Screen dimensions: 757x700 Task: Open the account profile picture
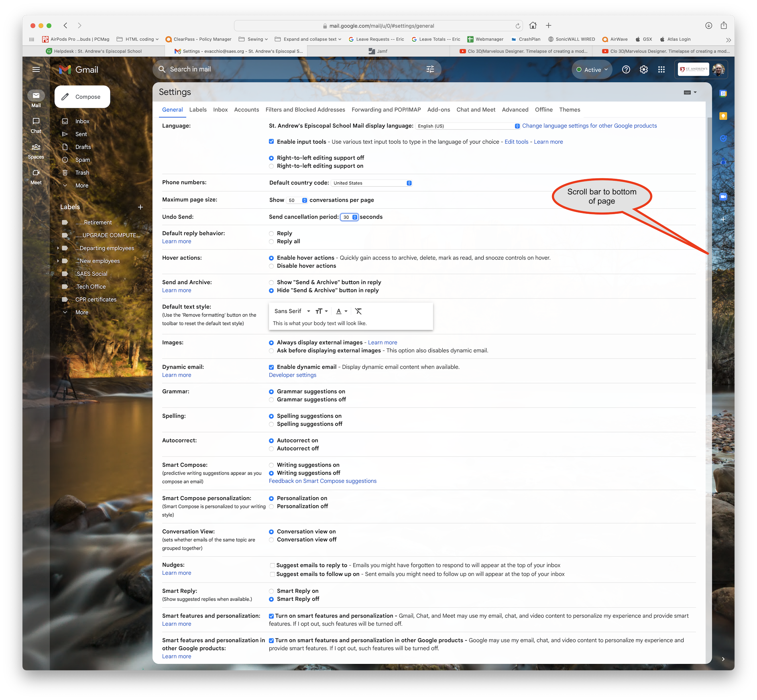pos(718,69)
